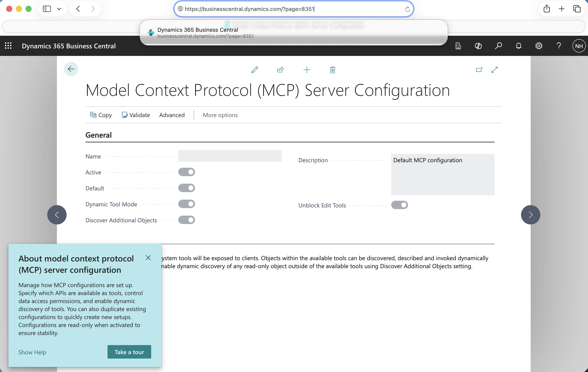This screenshot has height=372, width=588.
Task: Toggle the Default switch
Action: (x=186, y=188)
